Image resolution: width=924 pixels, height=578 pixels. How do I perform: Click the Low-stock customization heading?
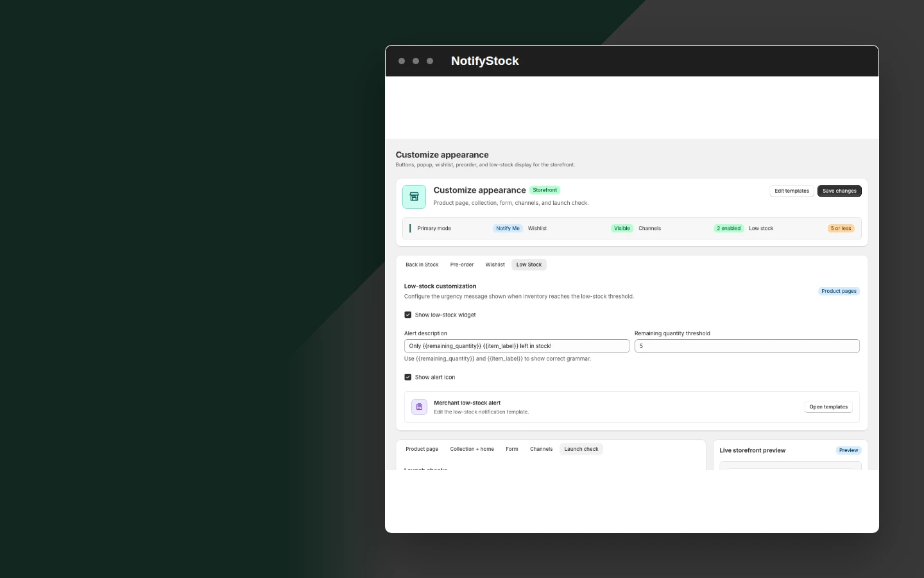point(440,286)
